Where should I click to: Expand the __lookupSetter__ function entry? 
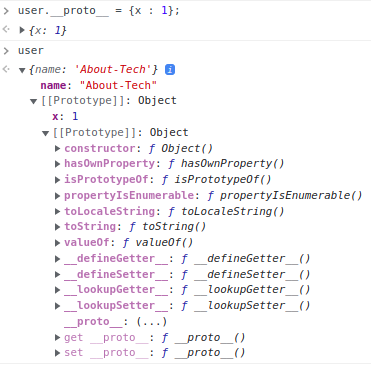(57, 306)
